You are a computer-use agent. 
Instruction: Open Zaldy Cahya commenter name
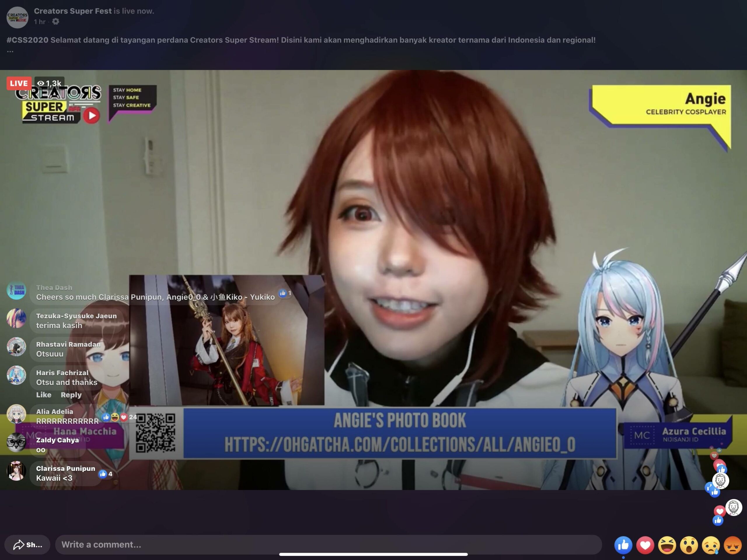coord(57,440)
